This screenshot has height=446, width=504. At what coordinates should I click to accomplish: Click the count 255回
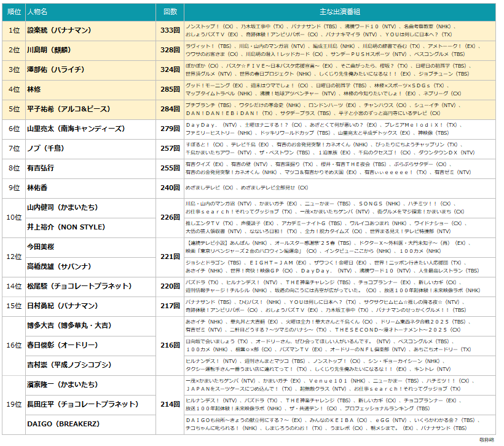pyautogui.click(x=170, y=168)
